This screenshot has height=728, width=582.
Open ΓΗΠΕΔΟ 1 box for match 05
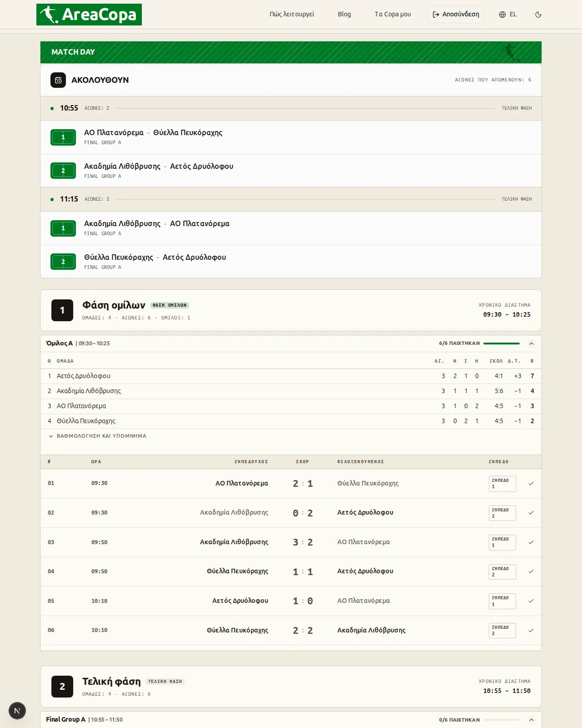coord(502,601)
